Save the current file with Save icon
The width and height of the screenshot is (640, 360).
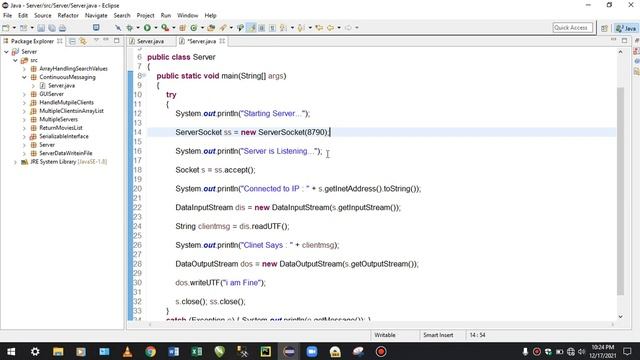pos(41,28)
